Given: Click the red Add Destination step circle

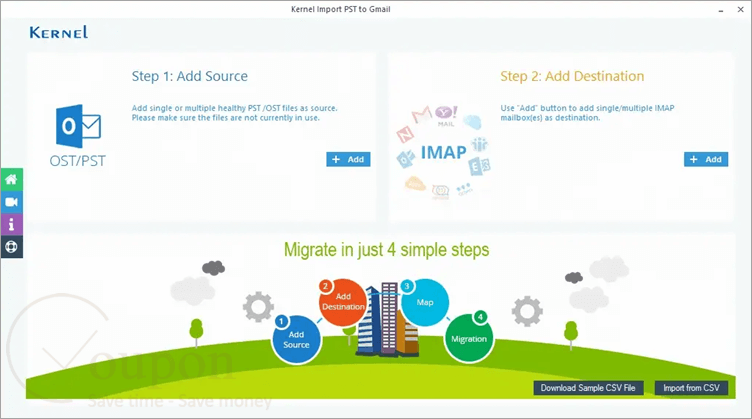Looking at the screenshot, I should 342,302.
